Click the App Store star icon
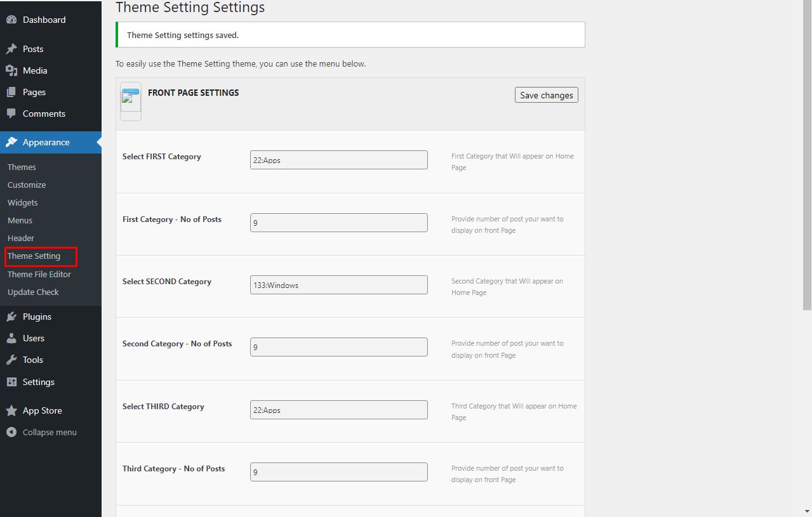812x517 pixels. [x=11, y=410]
